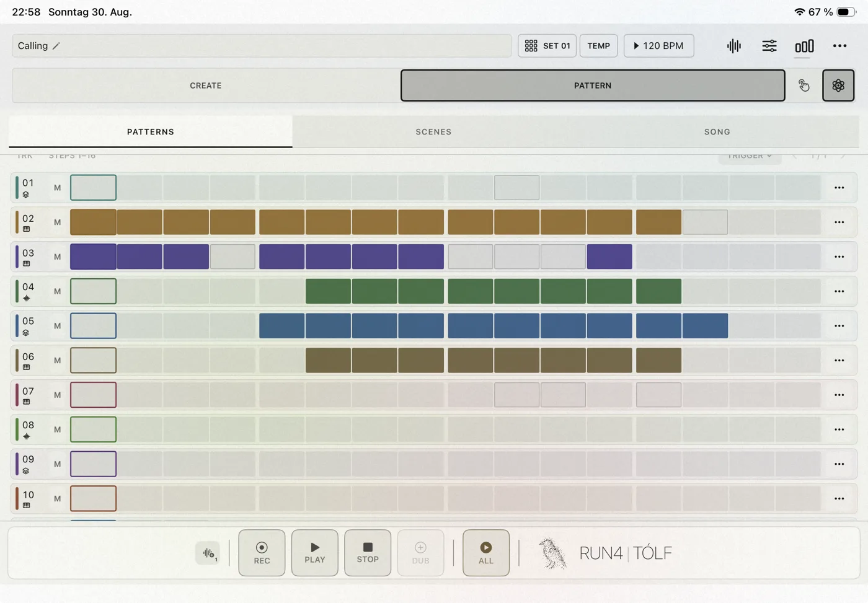Select the SONG tab
Image resolution: width=868 pixels, height=603 pixels.
point(717,131)
